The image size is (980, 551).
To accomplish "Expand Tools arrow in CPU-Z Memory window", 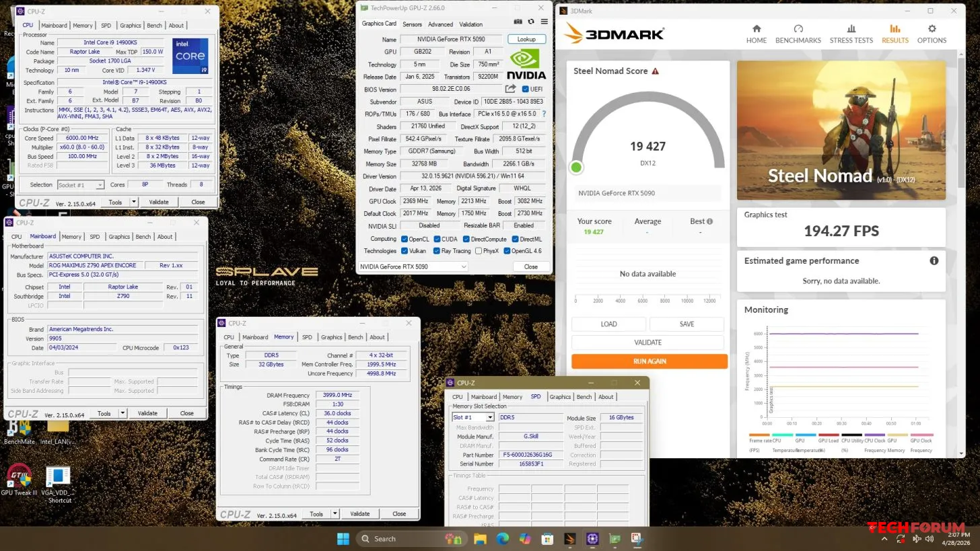I will click(x=335, y=514).
